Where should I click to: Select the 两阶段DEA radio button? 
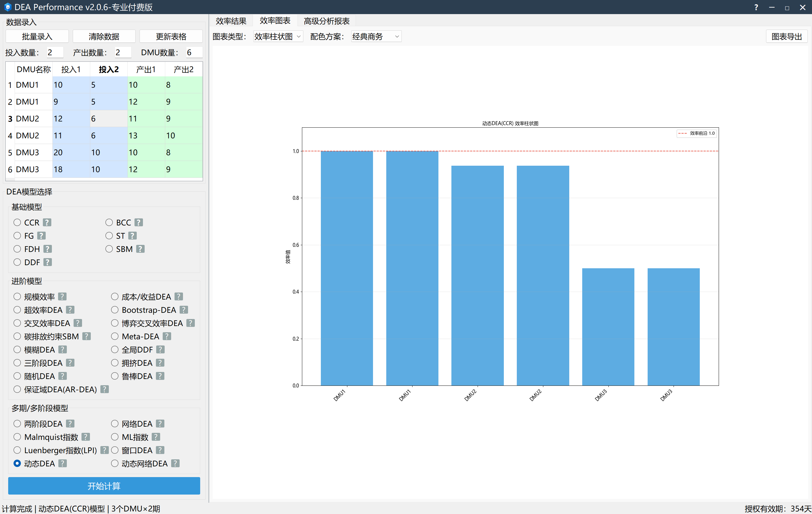pyautogui.click(x=17, y=424)
